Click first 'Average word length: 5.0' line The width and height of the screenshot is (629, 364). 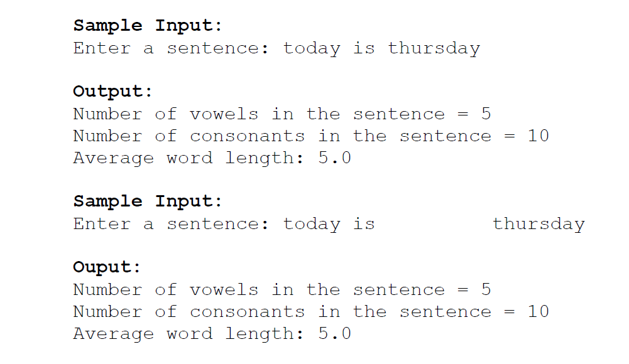pyautogui.click(x=212, y=158)
